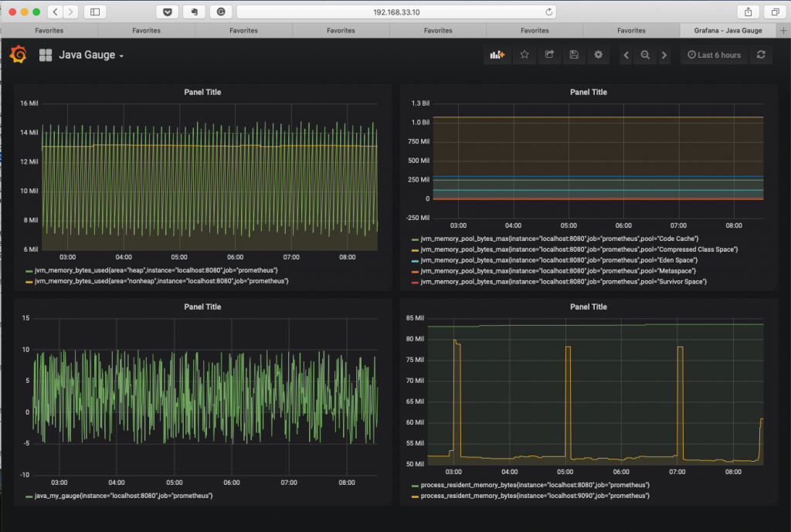This screenshot has height=532, width=791.
Task: Open the dashboards picker grid icon
Action: point(44,54)
